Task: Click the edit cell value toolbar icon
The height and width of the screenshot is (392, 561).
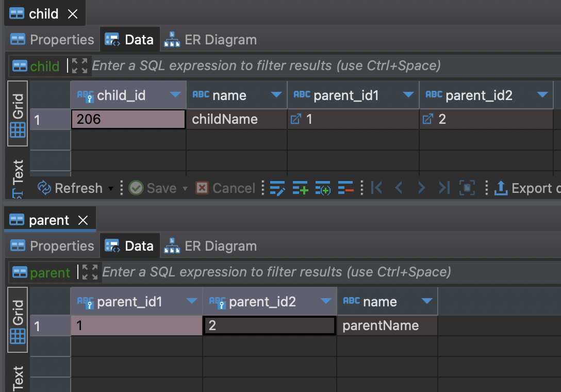Action: tap(277, 188)
